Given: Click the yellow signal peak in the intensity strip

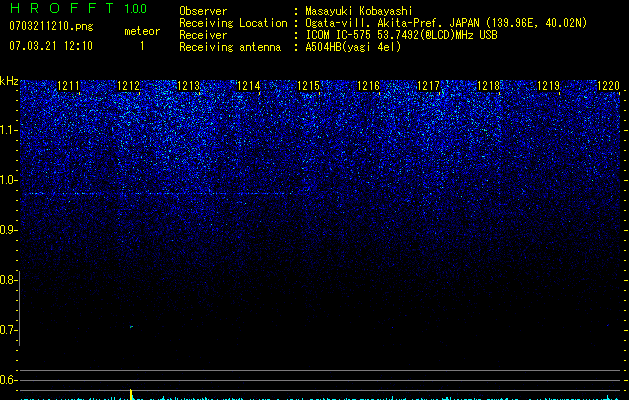Looking at the screenshot, I should [x=131, y=394].
